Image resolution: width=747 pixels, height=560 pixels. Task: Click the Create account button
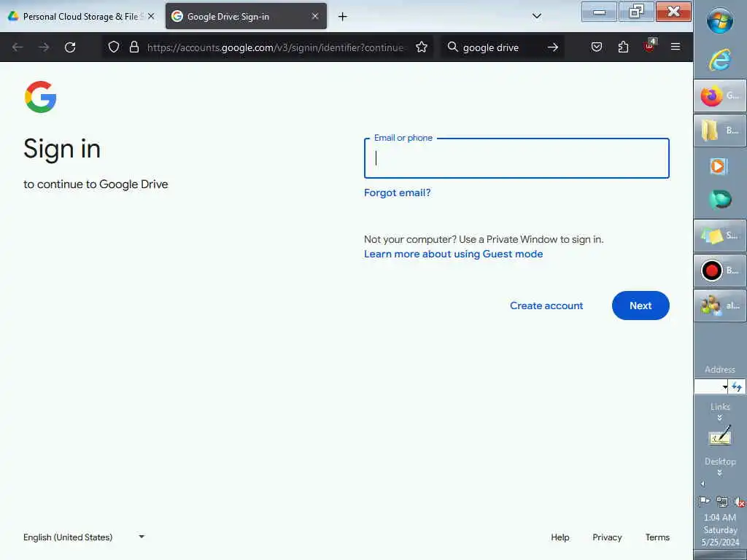coord(546,306)
